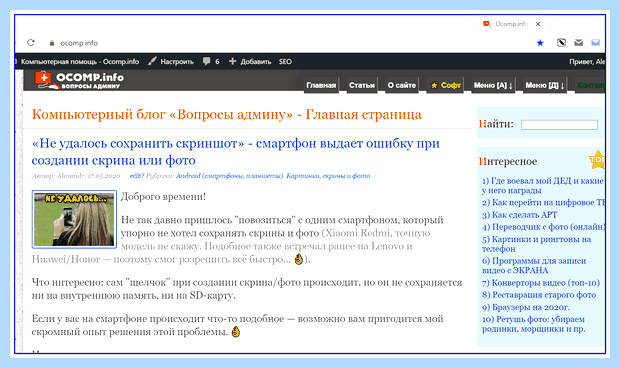Click the brush icon next to Настроить

click(152, 61)
